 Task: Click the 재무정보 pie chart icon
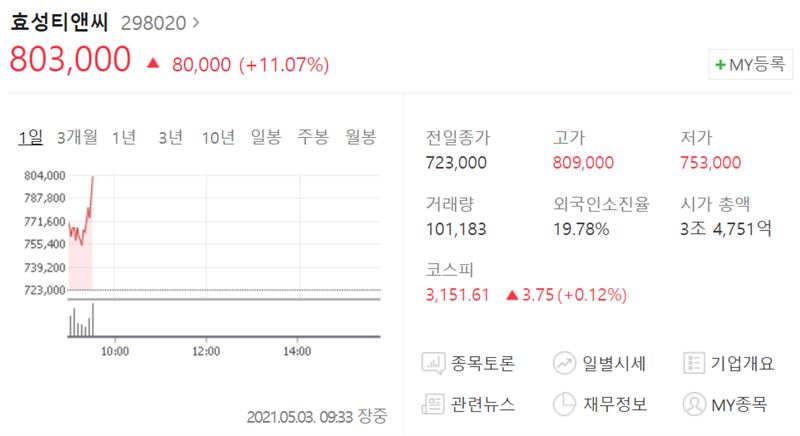565,404
